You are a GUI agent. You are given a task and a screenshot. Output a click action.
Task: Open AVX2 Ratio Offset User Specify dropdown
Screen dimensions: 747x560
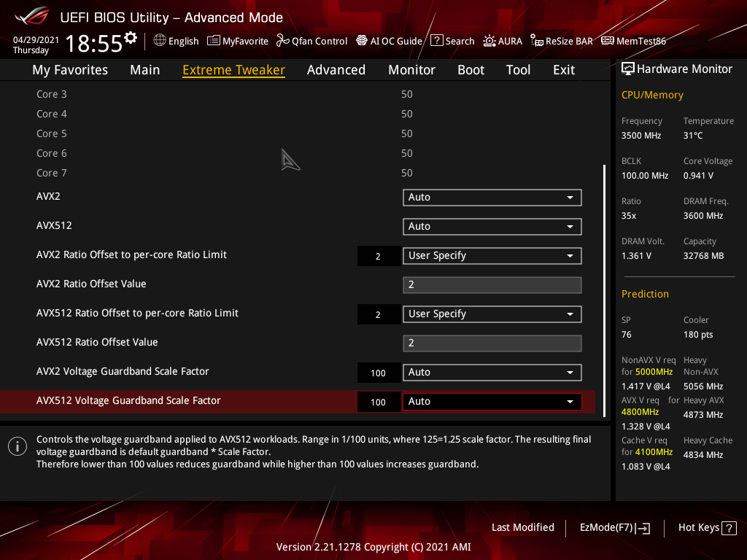click(492, 256)
